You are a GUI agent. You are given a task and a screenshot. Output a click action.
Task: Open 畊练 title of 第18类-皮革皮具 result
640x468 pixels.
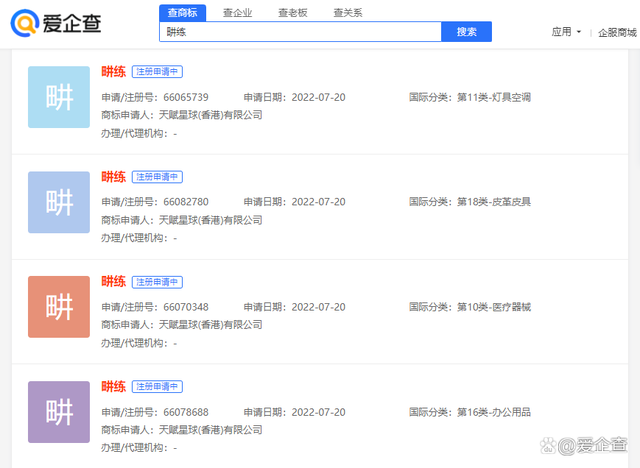pos(113,177)
